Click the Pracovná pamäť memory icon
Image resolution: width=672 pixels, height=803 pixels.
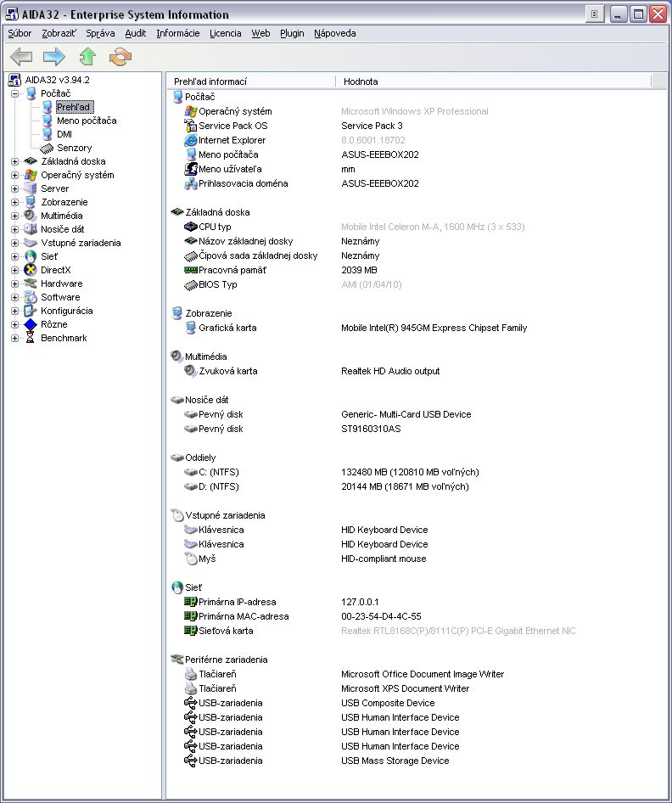click(191, 270)
